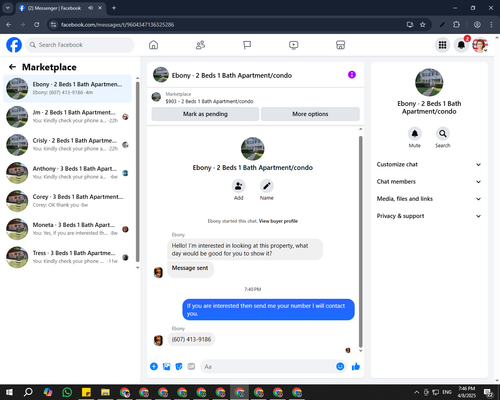Open the emoji picker smiley
500x400 pixels.
pyautogui.click(x=340, y=367)
